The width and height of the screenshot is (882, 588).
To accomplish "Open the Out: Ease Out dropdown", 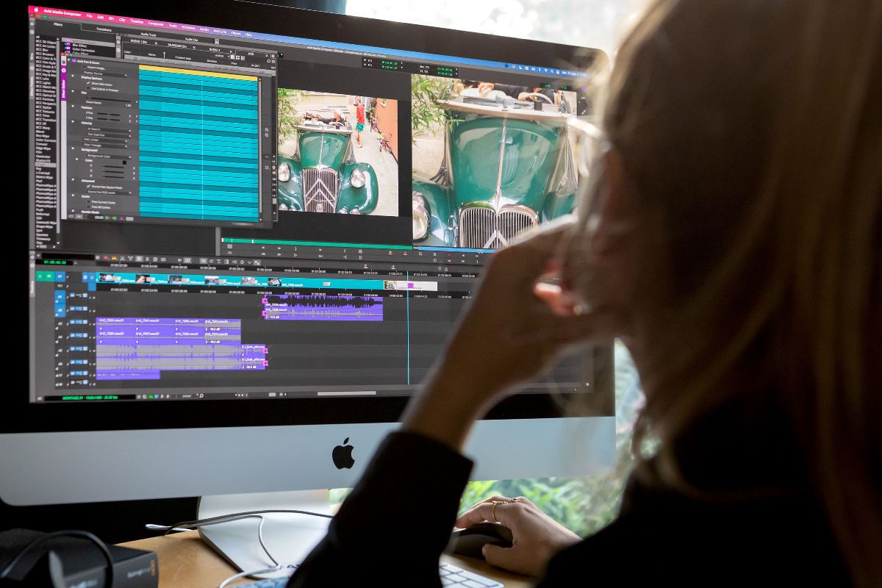I will click(109, 135).
